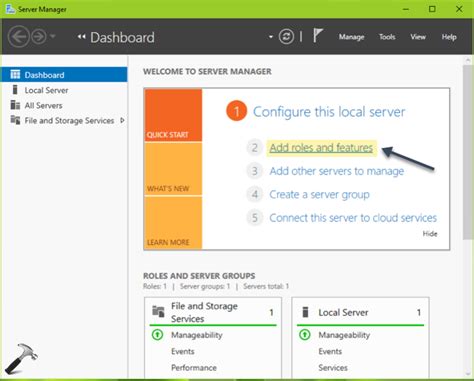Click the breadcrumb chevrons before Dashboard
Viewport: 474px width, 381px height.
pyautogui.click(x=81, y=37)
